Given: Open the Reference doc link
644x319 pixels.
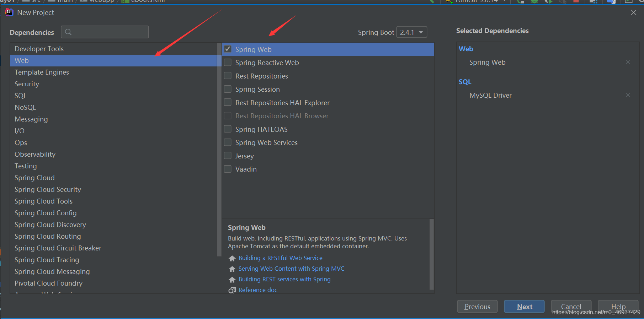Looking at the screenshot, I should click(x=258, y=290).
